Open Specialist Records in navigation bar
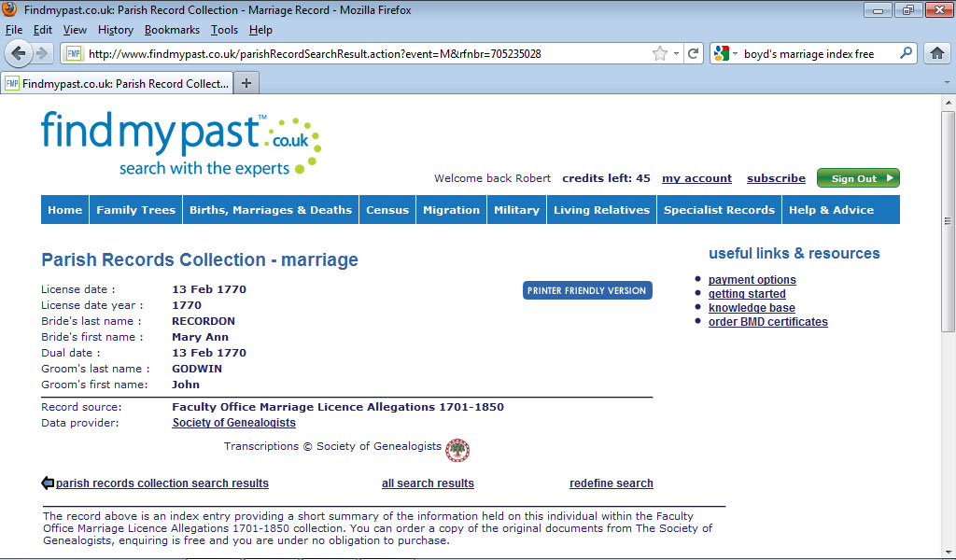Screen dimensions: 956x560 pyautogui.click(x=720, y=210)
